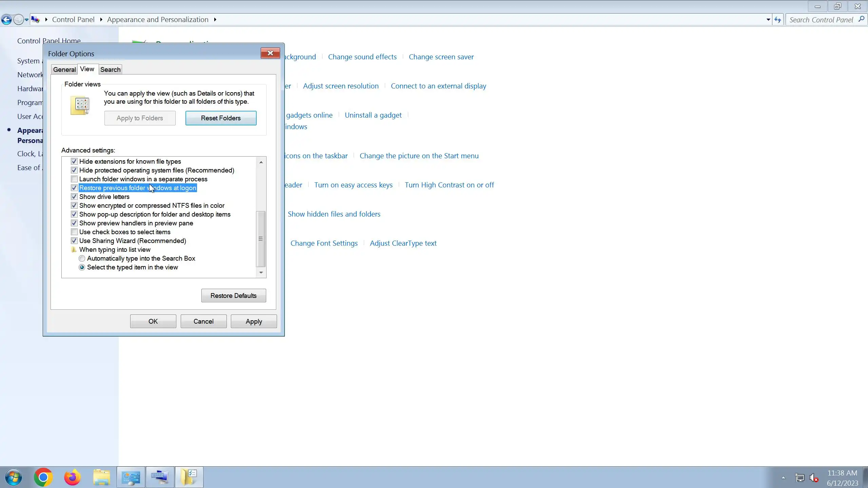This screenshot has height=488, width=868.
Task: Click the volume speaker tray icon
Action: click(x=813, y=478)
